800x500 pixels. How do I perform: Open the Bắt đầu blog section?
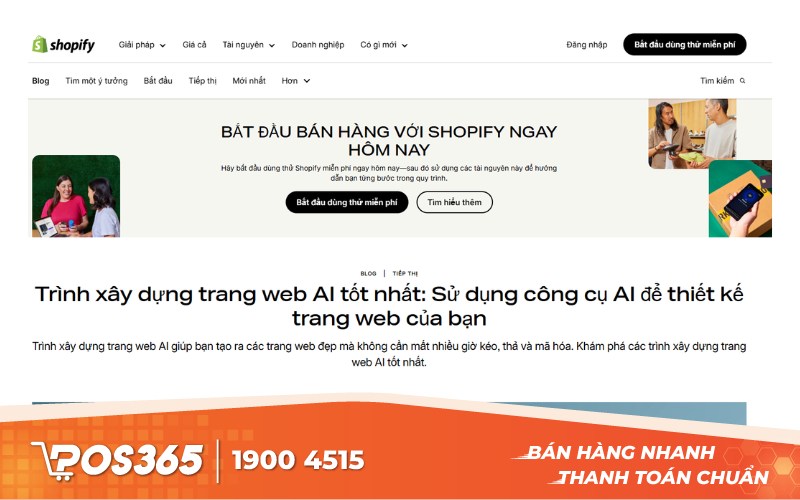point(158,81)
